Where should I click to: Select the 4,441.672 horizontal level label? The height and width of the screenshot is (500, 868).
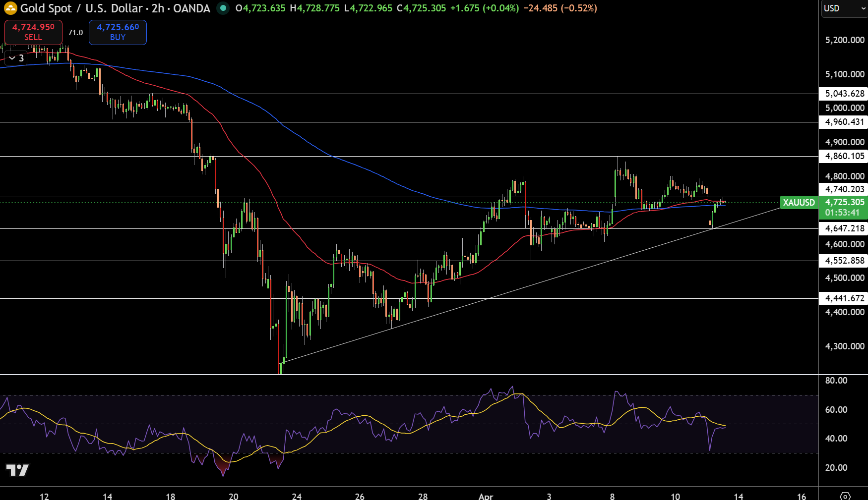[x=844, y=298]
